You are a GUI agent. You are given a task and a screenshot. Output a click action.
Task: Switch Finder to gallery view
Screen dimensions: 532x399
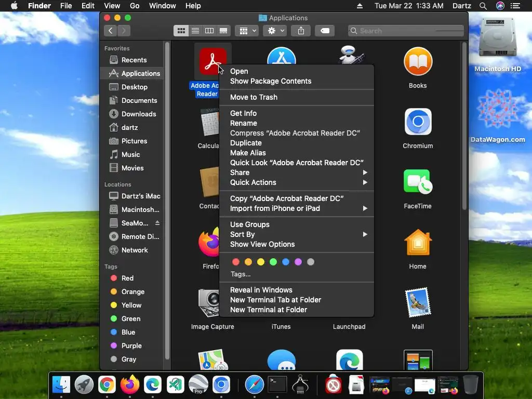click(223, 31)
